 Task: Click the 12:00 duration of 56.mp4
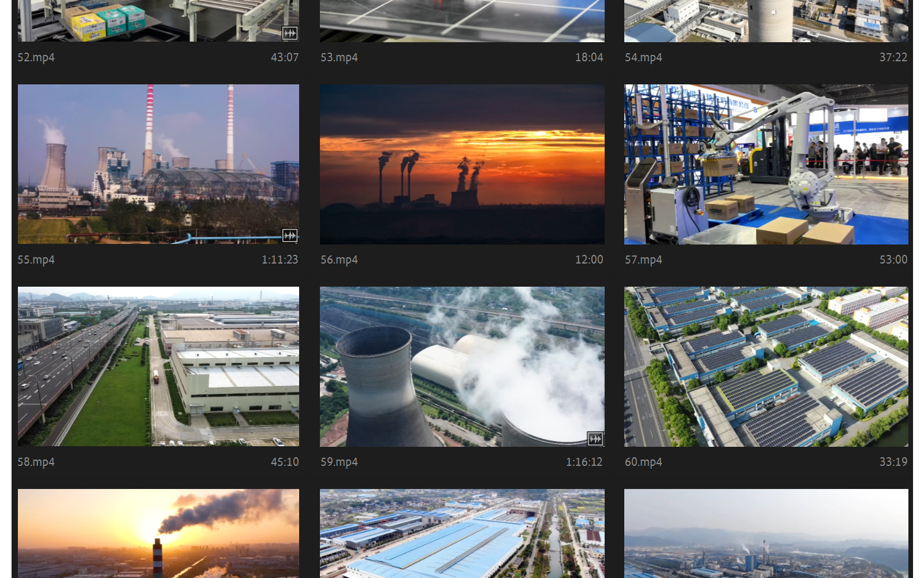pyautogui.click(x=589, y=260)
